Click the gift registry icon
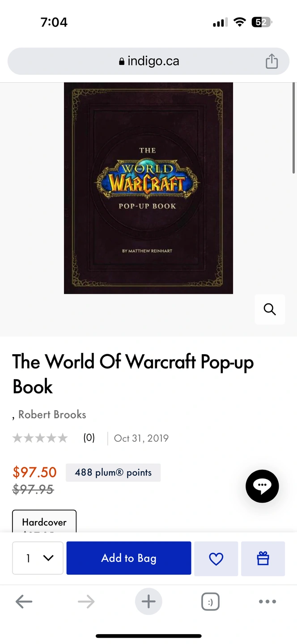The width and height of the screenshot is (297, 644). 263,558
